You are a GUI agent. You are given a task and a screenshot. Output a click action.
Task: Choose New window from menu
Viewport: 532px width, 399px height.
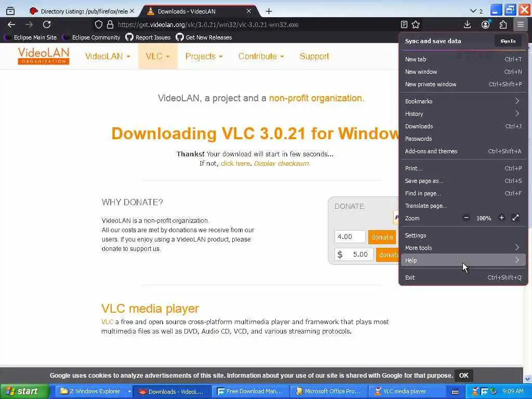tap(463, 72)
